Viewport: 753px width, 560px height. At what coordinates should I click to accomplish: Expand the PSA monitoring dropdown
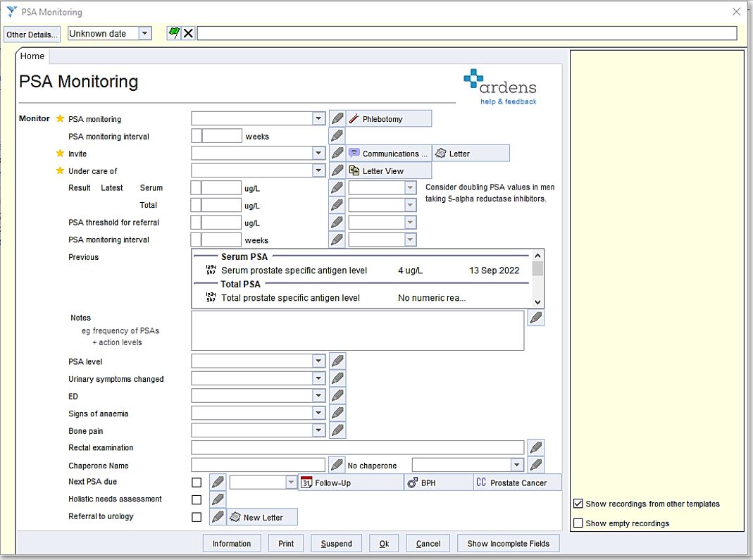[318, 118]
